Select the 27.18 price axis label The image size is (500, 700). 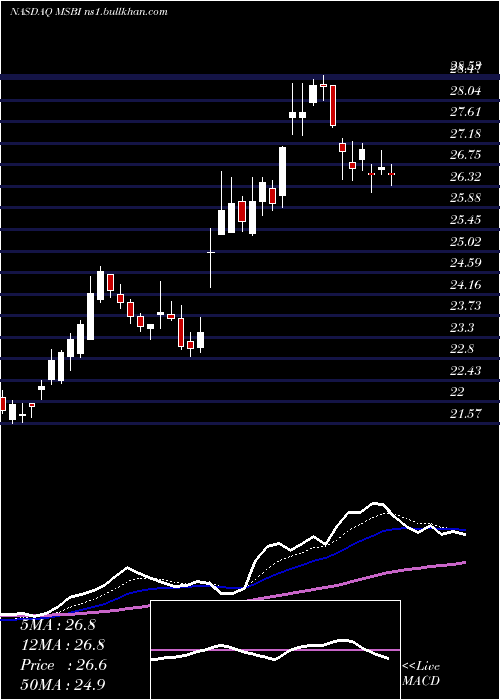point(465,133)
